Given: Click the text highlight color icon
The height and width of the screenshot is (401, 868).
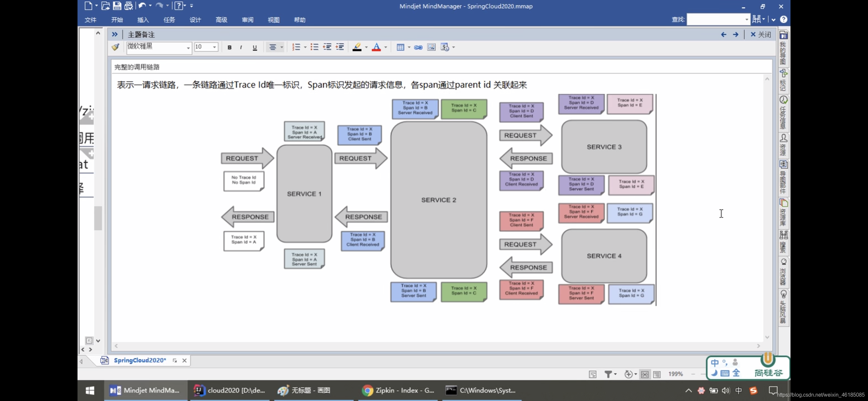Looking at the screenshot, I should tap(356, 46).
